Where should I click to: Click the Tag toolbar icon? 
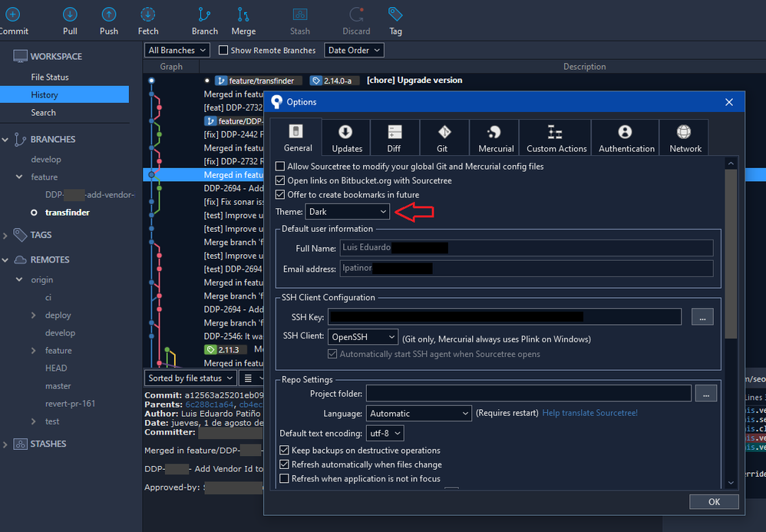click(x=395, y=20)
